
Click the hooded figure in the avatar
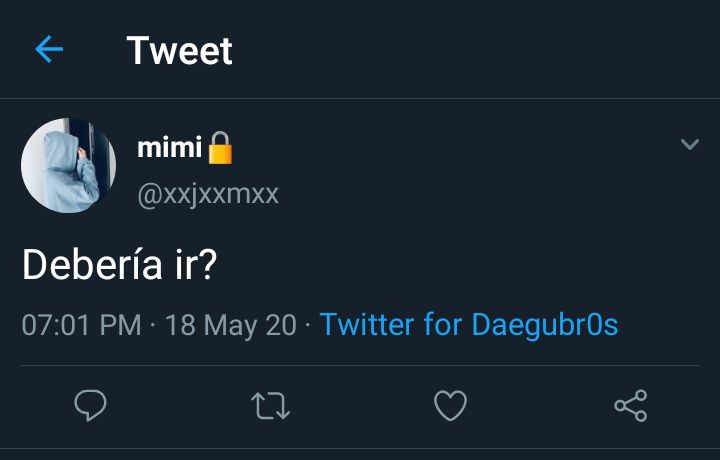pos(69,170)
